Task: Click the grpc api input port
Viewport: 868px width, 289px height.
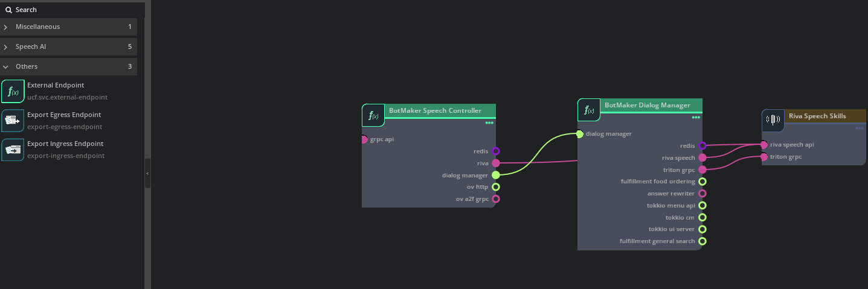Action: pos(364,139)
